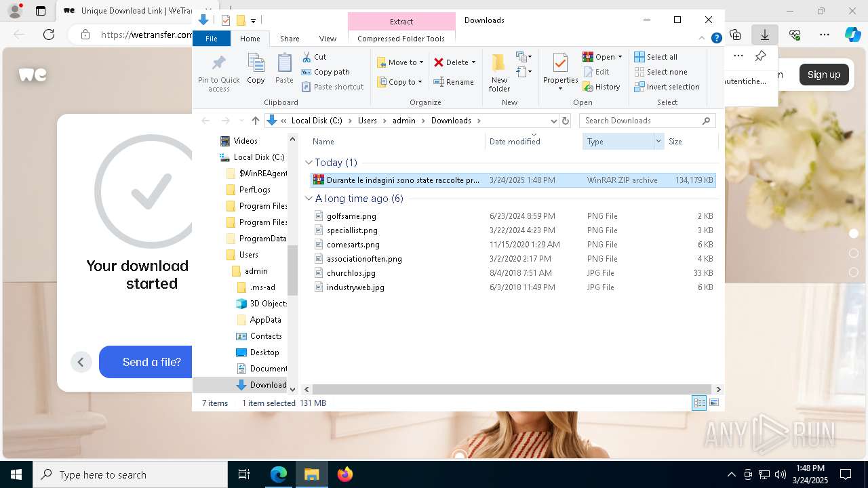868x488 pixels.
Task: Open Compressed Folder Tools tab
Action: point(401,39)
